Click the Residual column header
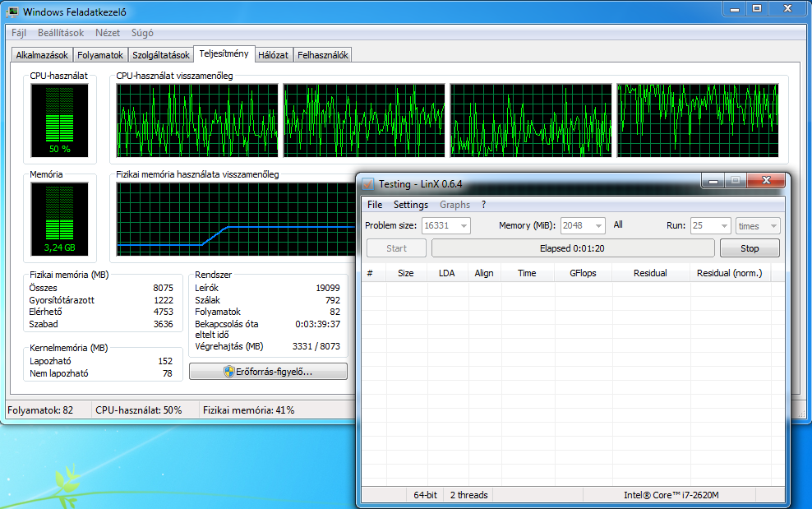Viewport: 812px width, 509px height. [x=650, y=273]
